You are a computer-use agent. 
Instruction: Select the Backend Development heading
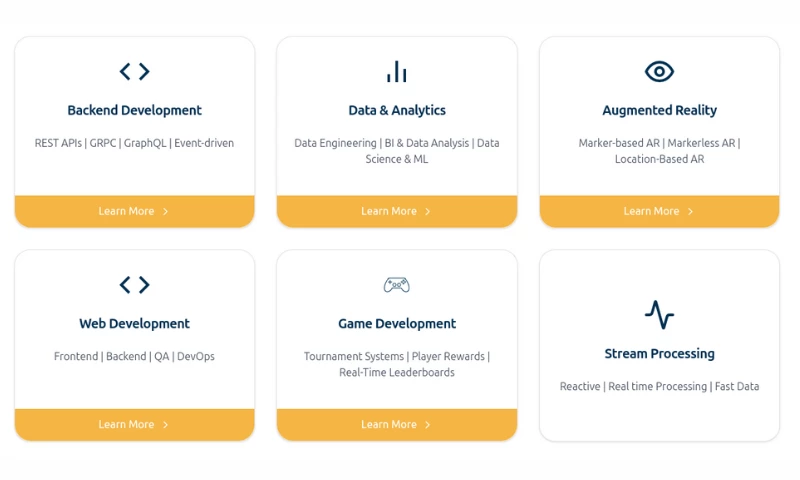coord(134,110)
